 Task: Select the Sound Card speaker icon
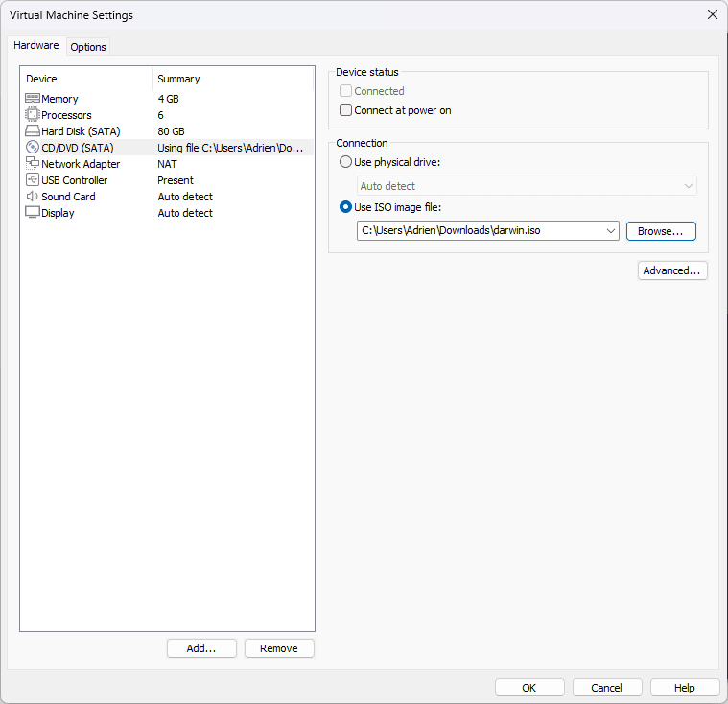coord(33,196)
